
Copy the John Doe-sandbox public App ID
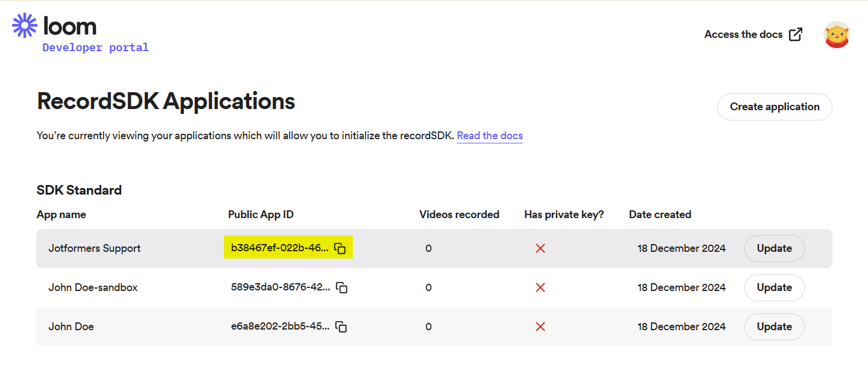pos(341,287)
